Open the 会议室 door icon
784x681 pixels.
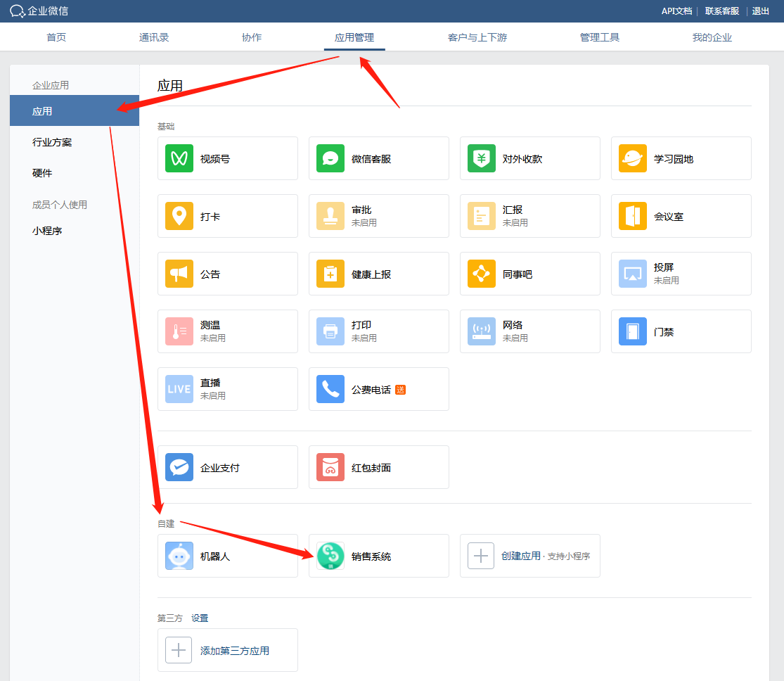coord(633,216)
